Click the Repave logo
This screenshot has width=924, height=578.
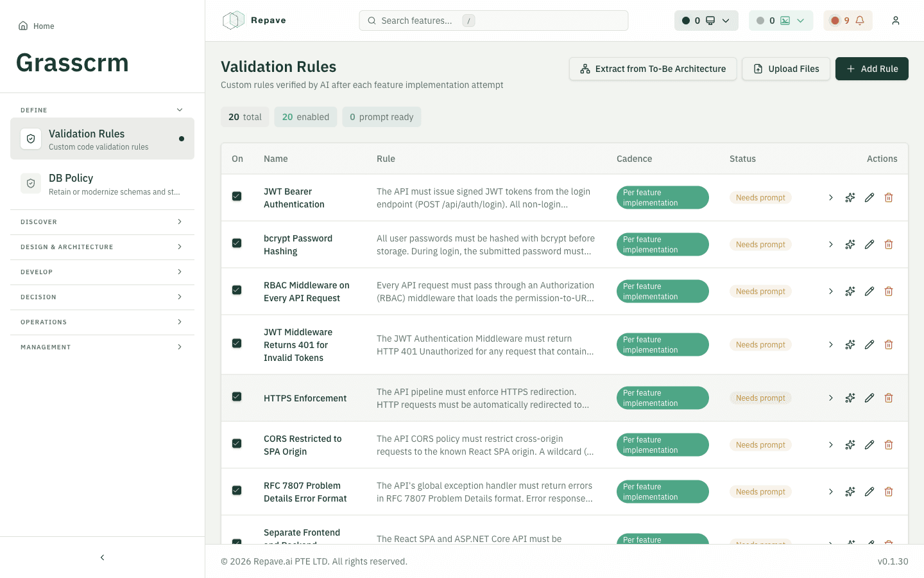click(254, 21)
